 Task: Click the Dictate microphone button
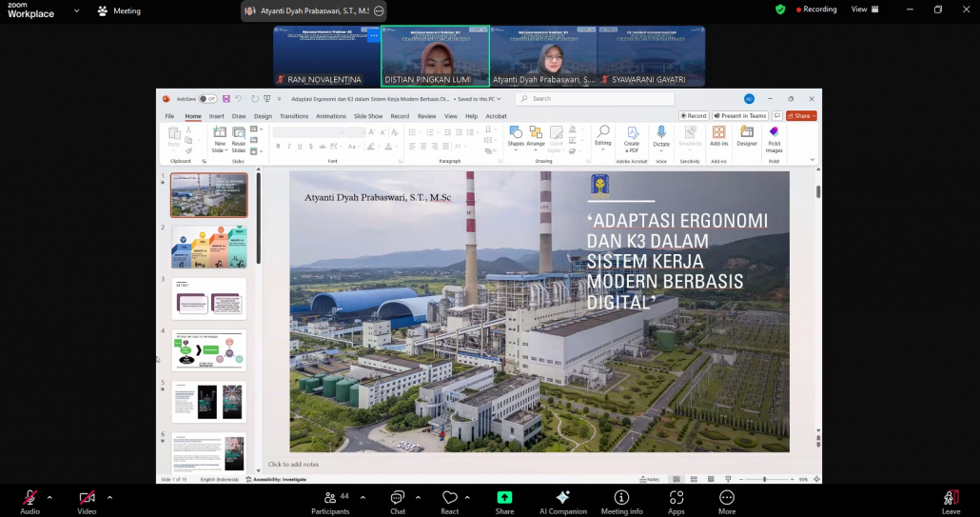click(x=661, y=138)
